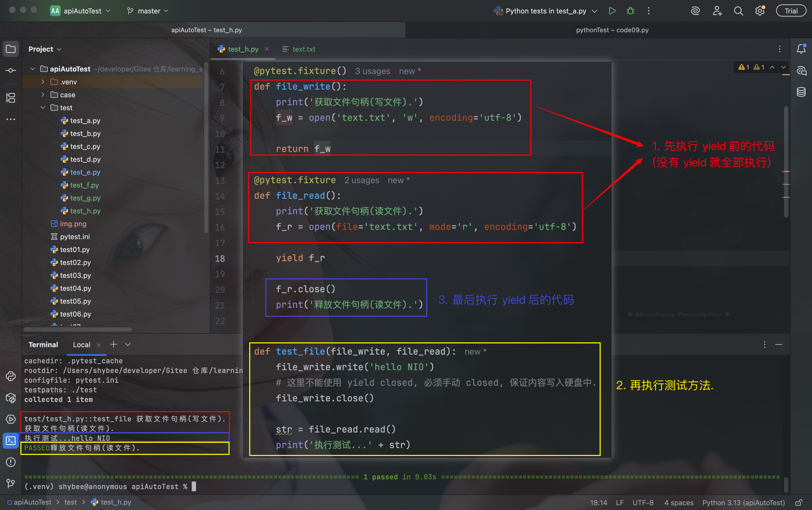Show the Notifications bell panel
Screen dimensions: 812x510
(x=801, y=49)
